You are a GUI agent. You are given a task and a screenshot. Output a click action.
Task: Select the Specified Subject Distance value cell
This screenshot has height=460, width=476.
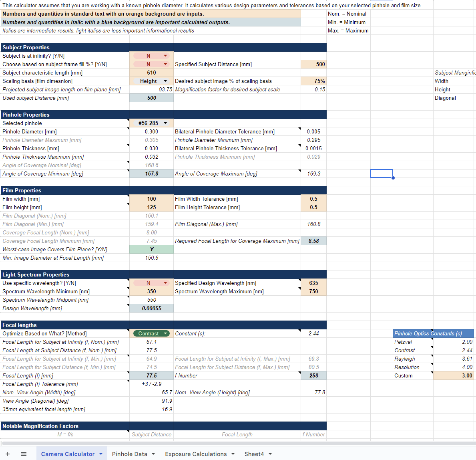pyautogui.click(x=313, y=64)
